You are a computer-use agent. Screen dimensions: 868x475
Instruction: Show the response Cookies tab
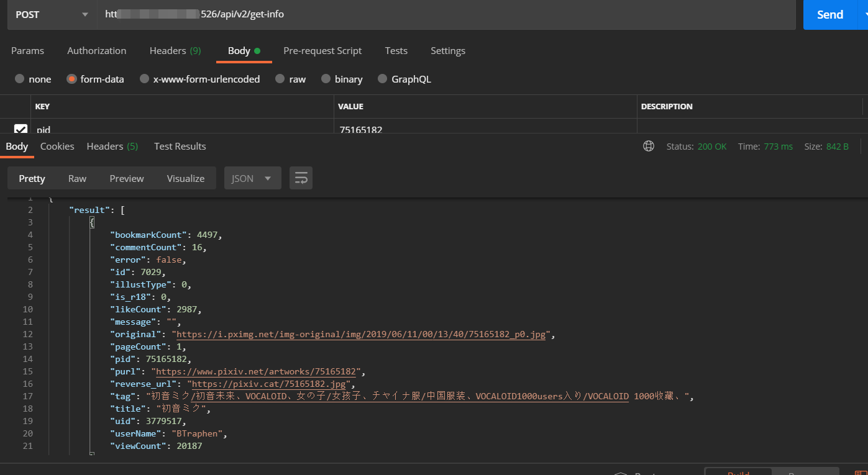click(57, 147)
